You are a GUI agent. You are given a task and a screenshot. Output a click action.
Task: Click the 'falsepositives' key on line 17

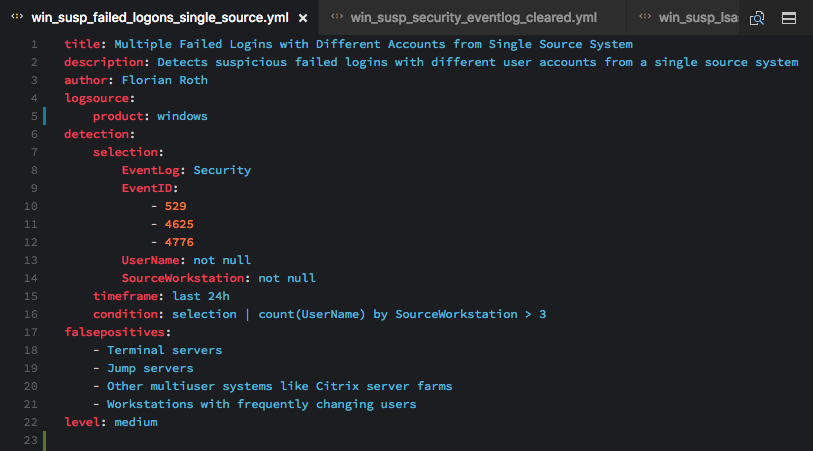(x=115, y=332)
